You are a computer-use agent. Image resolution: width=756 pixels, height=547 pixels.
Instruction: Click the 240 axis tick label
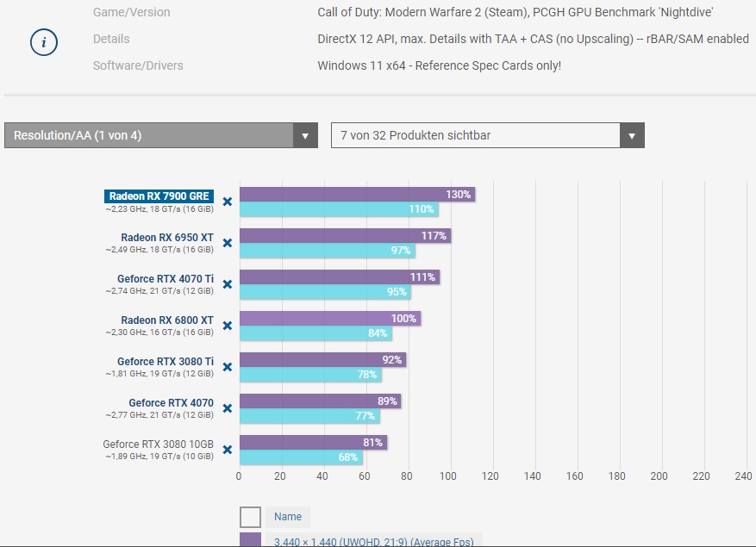743,476
